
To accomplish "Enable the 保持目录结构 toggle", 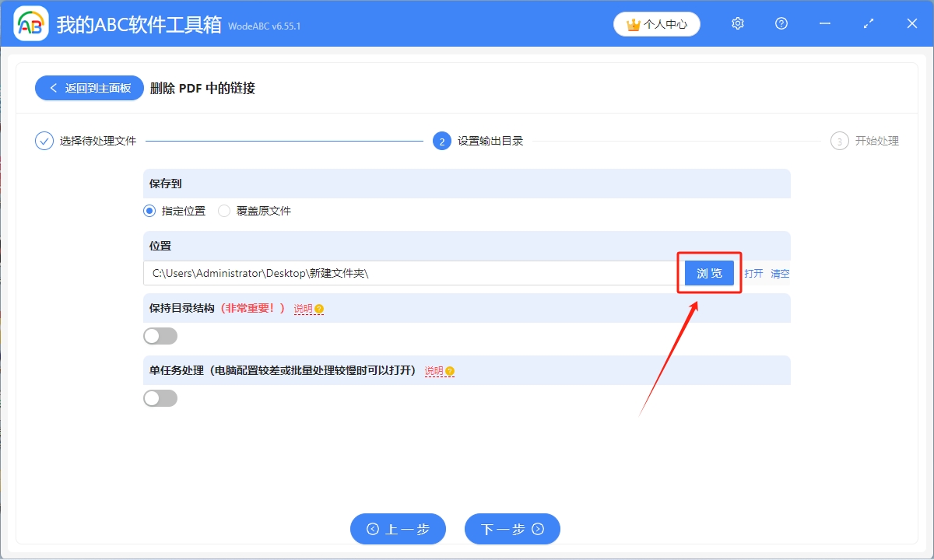I will coord(160,335).
